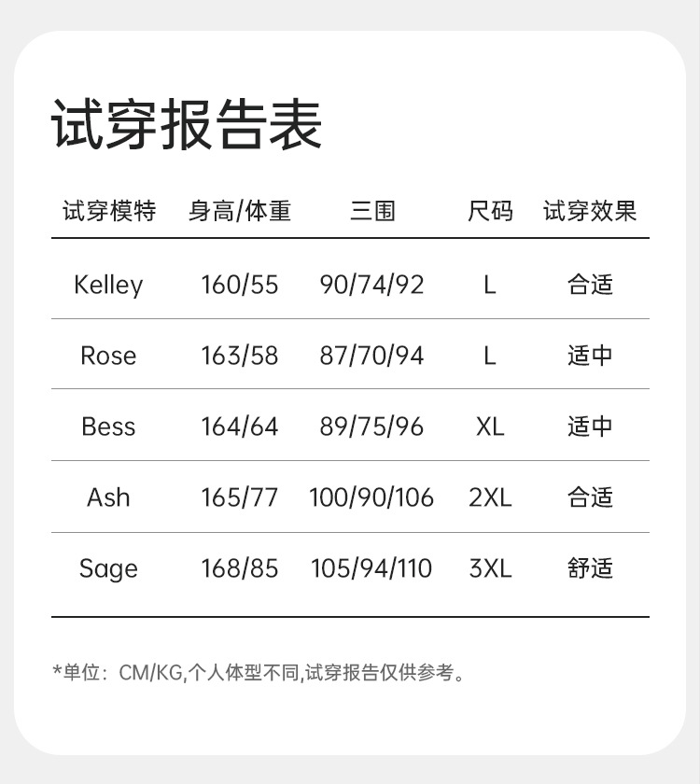
Task: Click the 100/90/106 measurements cell
Action: [371, 497]
